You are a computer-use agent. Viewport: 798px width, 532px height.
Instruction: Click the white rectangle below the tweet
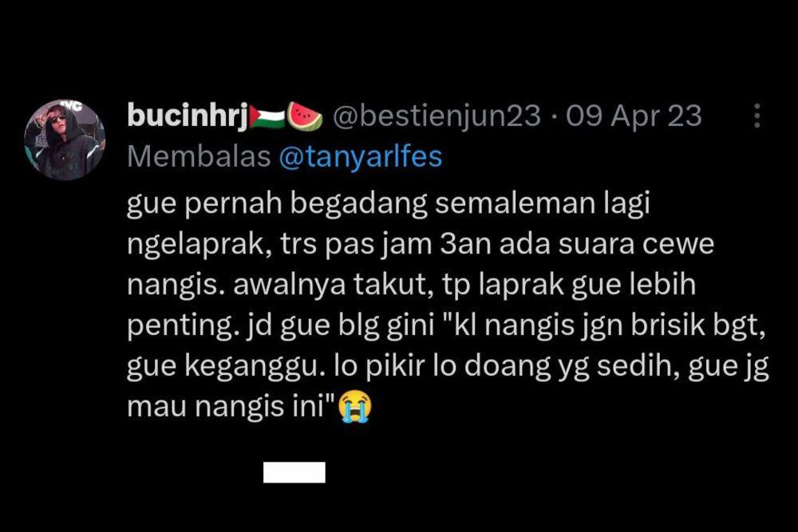(x=294, y=472)
